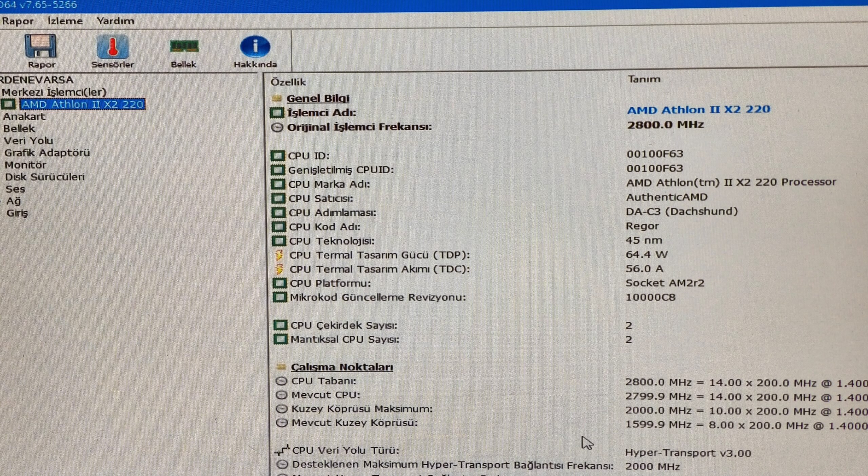Open the Bellek memory module toolbar icon
Viewport: 868px width, 476px height.
pos(184,46)
